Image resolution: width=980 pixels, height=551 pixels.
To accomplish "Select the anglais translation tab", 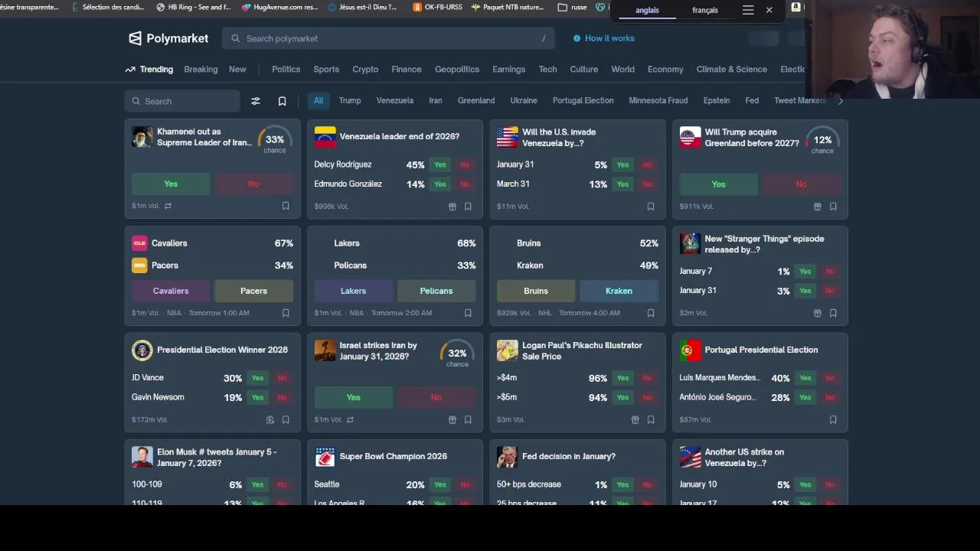I will point(647,10).
